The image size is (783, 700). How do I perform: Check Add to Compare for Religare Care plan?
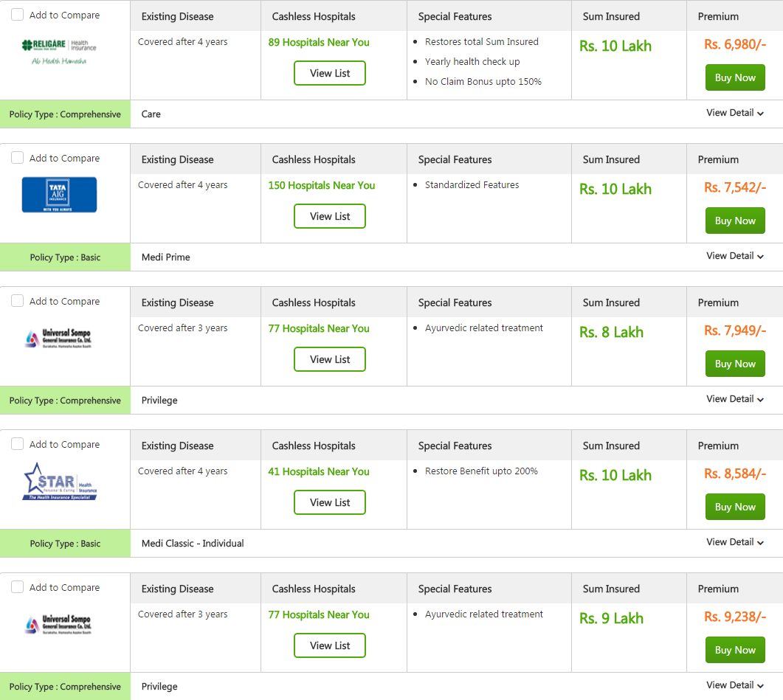(x=18, y=15)
